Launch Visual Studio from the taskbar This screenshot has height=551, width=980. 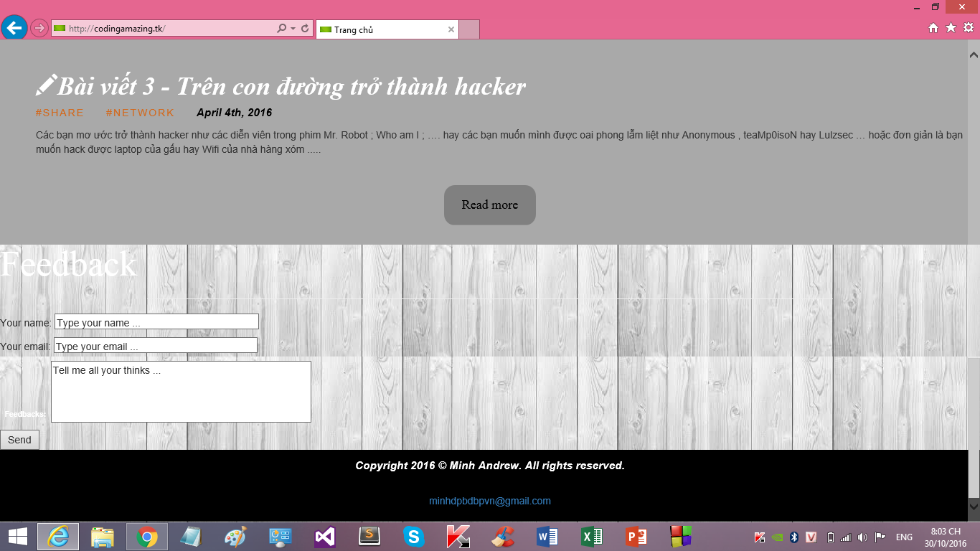tap(325, 537)
